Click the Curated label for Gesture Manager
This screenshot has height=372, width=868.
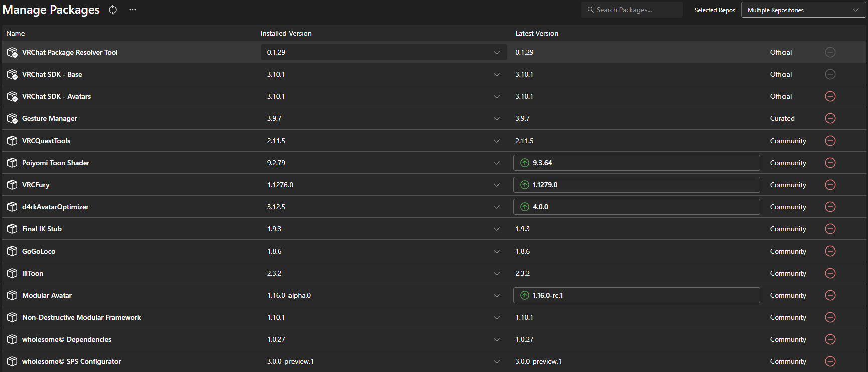click(782, 118)
